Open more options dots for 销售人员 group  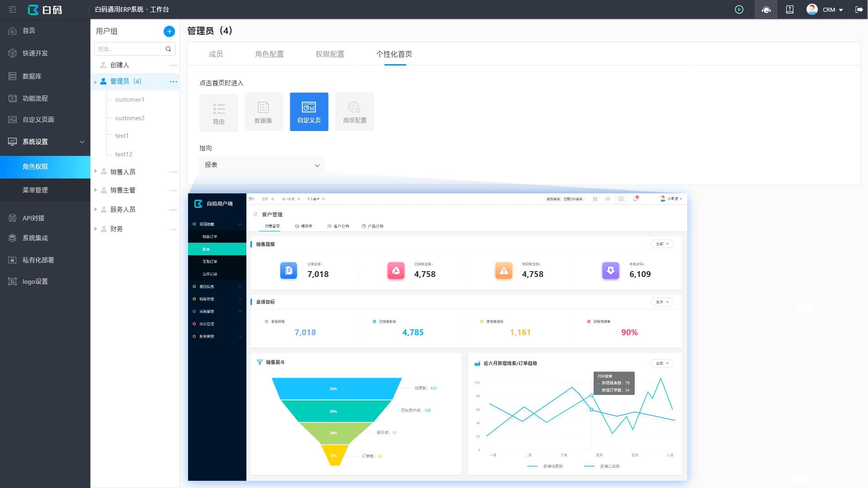pyautogui.click(x=173, y=172)
